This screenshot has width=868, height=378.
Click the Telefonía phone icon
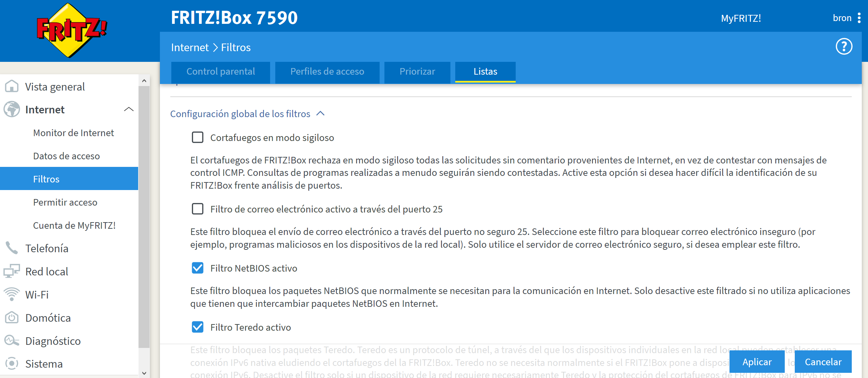(12, 248)
